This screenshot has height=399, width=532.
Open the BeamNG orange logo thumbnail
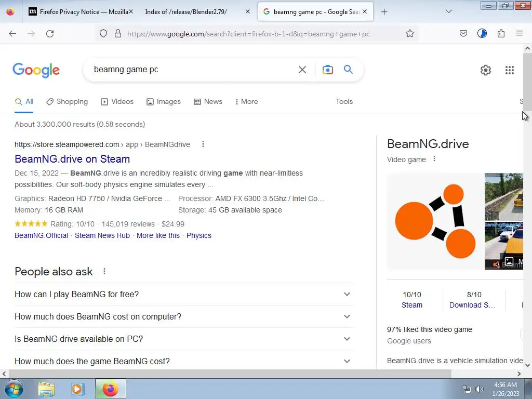coord(435,221)
